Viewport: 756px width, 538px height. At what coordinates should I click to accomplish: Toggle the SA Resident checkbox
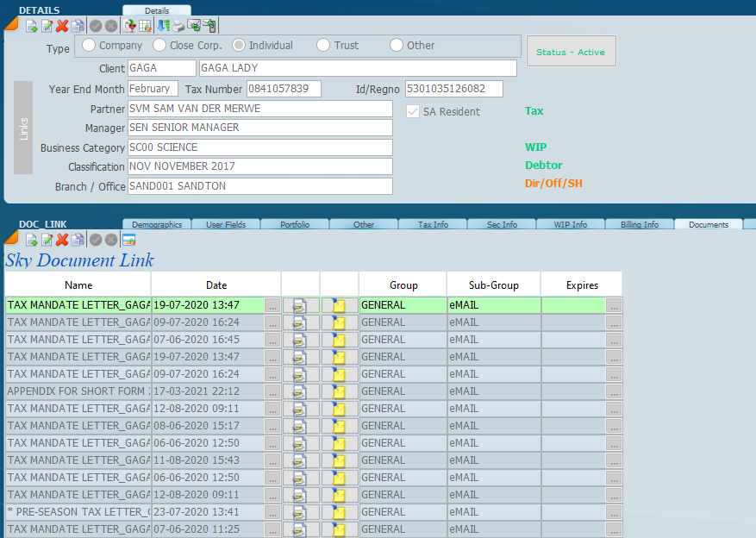click(x=413, y=111)
